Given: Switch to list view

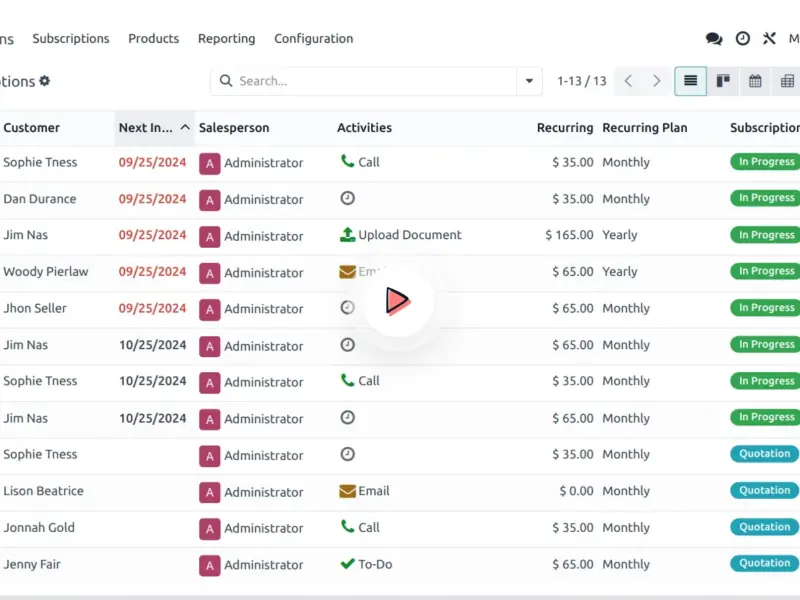Looking at the screenshot, I should [x=690, y=81].
